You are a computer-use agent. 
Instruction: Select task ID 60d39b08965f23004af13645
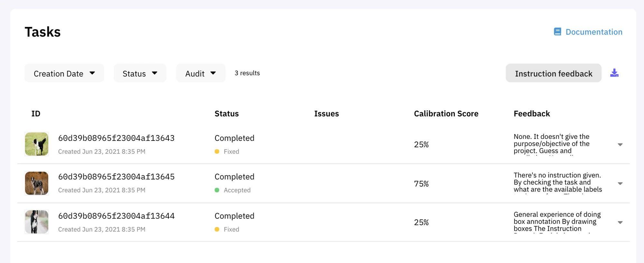pyautogui.click(x=116, y=177)
